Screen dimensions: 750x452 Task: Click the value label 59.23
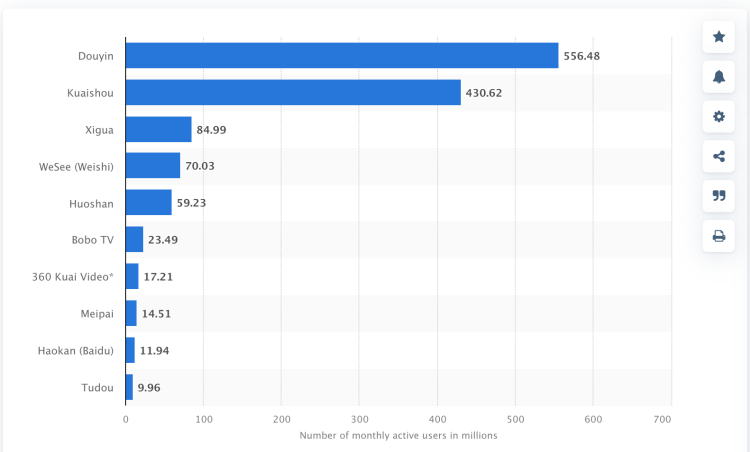tap(191, 203)
